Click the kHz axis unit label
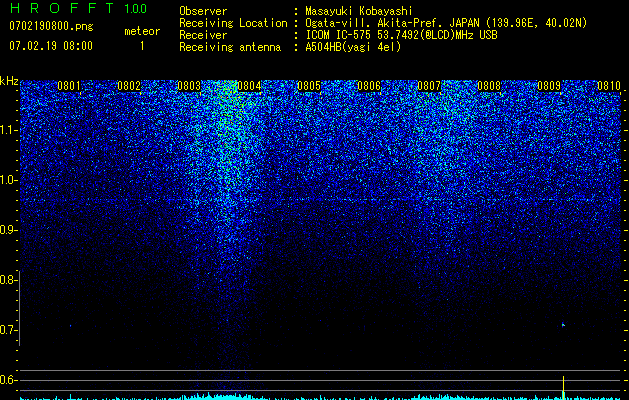This screenshot has width=629, height=400. 9,81
